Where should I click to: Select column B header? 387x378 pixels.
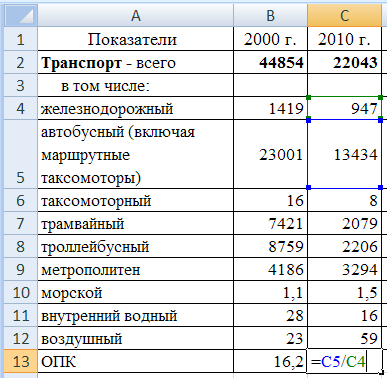[270, 15]
